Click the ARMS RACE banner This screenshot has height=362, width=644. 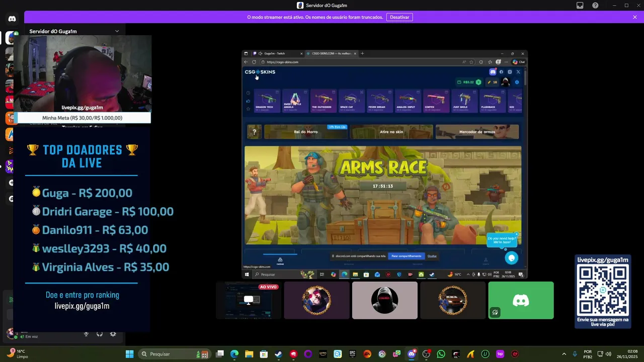(383, 195)
